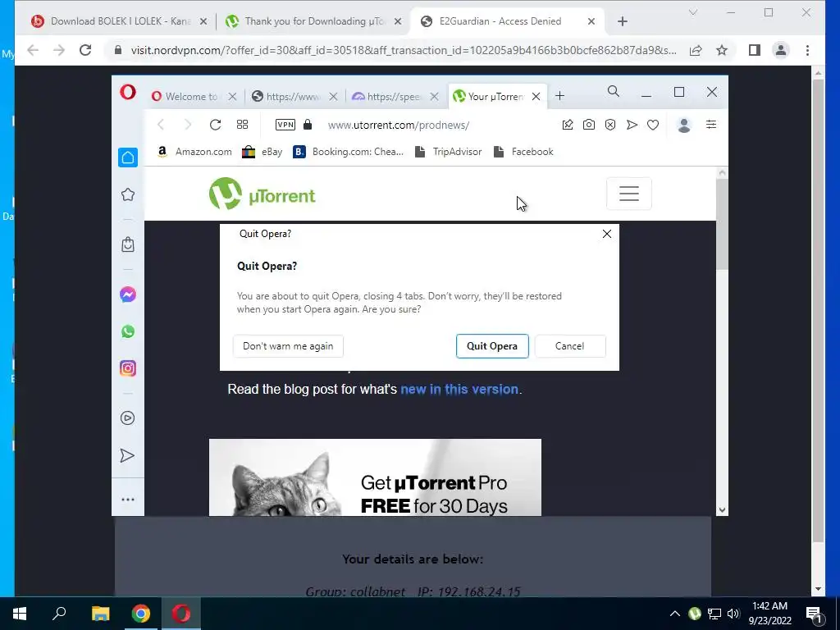Screen dimensions: 840x630
Task: Reload the page in Chrome
Action: tap(85, 50)
